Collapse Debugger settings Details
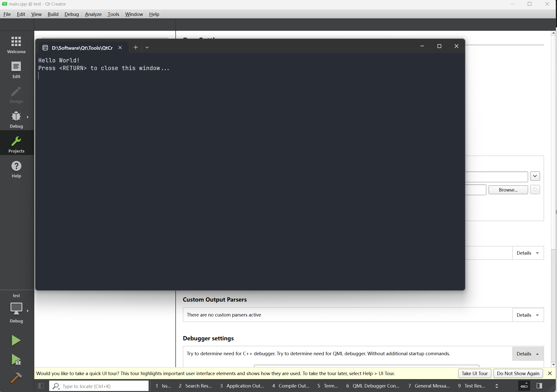This screenshot has width=557, height=392. point(528,354)
